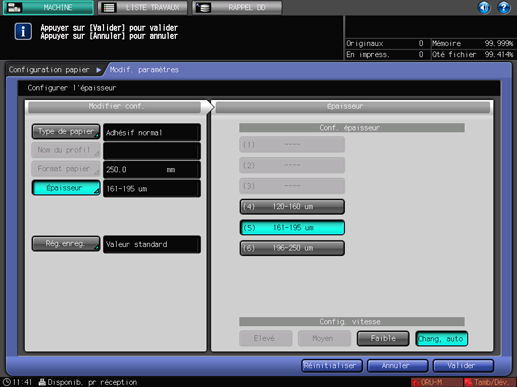The width and height of the screenshot is (517, 387).
Task: Click the Modifier conf. panel header
Action: click(115, 107)
